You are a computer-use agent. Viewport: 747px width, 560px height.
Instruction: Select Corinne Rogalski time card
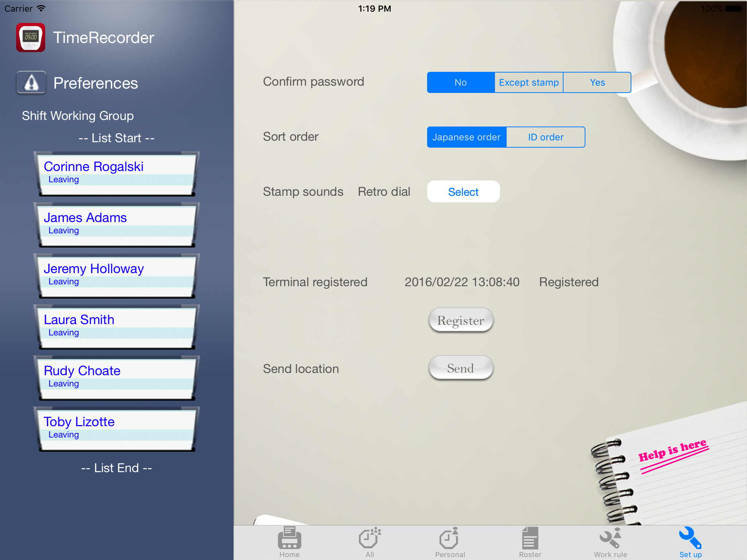click(116, 174)
